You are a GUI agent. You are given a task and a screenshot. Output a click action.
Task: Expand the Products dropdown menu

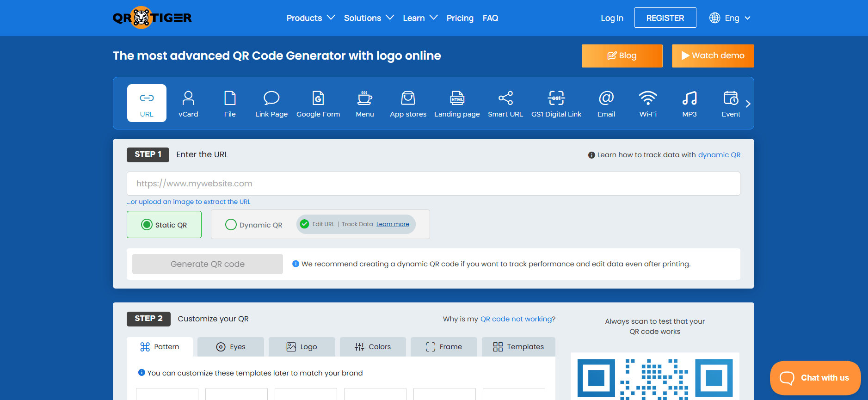click(310, 18)
